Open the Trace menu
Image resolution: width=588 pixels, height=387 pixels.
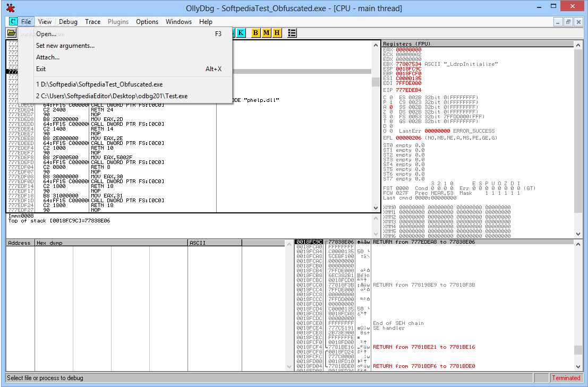(92, 21)
